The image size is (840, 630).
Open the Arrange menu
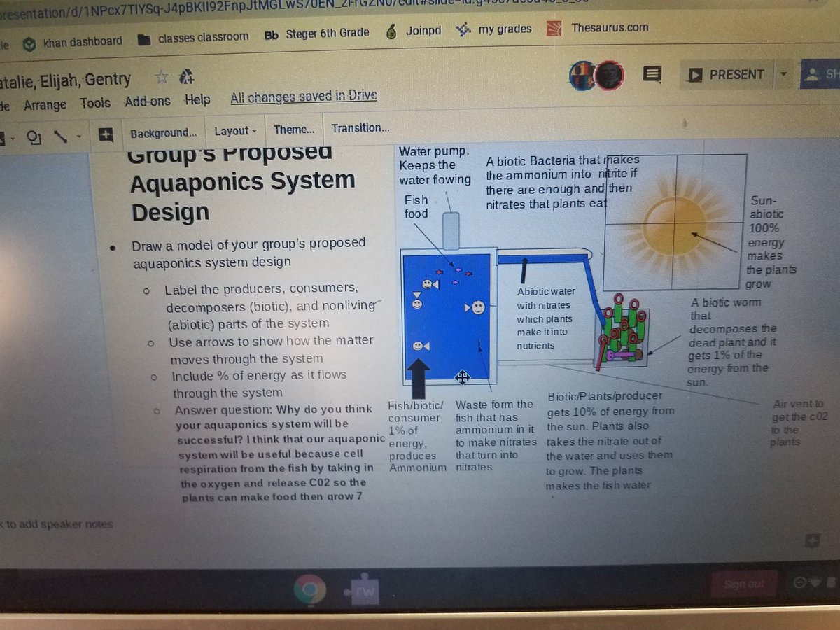click(x=45, y=105)
